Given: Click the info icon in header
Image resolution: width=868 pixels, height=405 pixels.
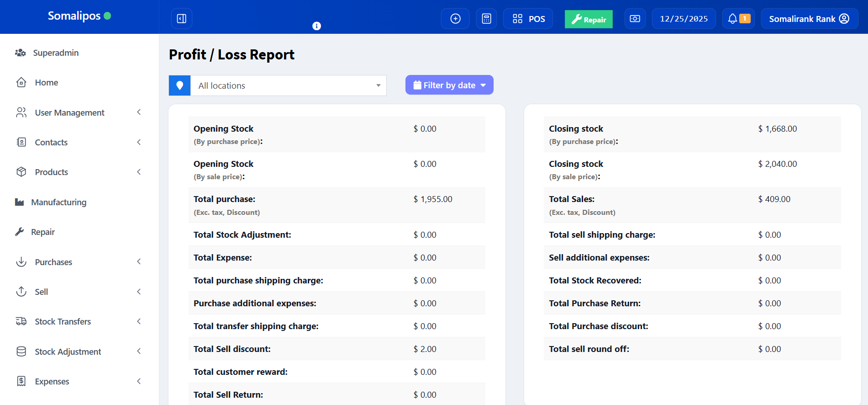Looking at the screenshot, I should pyautogui.click(x=316, y=26).
